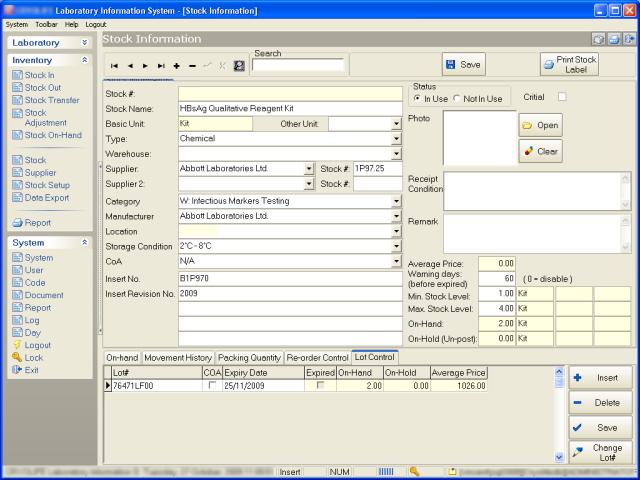Click Print Stock Label button
The width and height of the screenshot is (640, 480).
click(569, 65)
